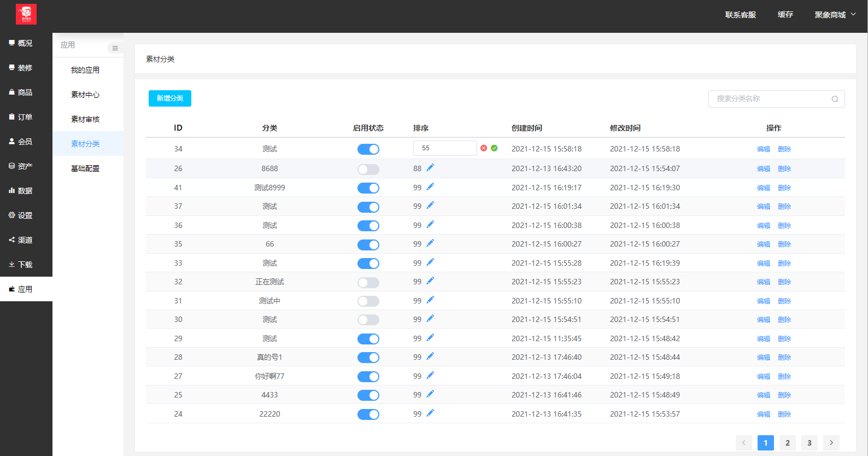Open 素材中心 submenu item
This screenshot has height=456, width=868.
tap(88, 95)
